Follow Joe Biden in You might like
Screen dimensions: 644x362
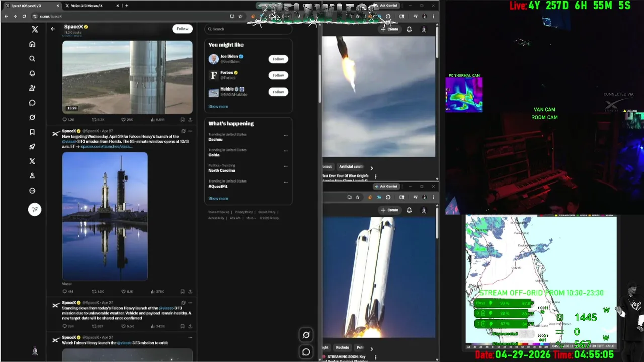(278, 59)
